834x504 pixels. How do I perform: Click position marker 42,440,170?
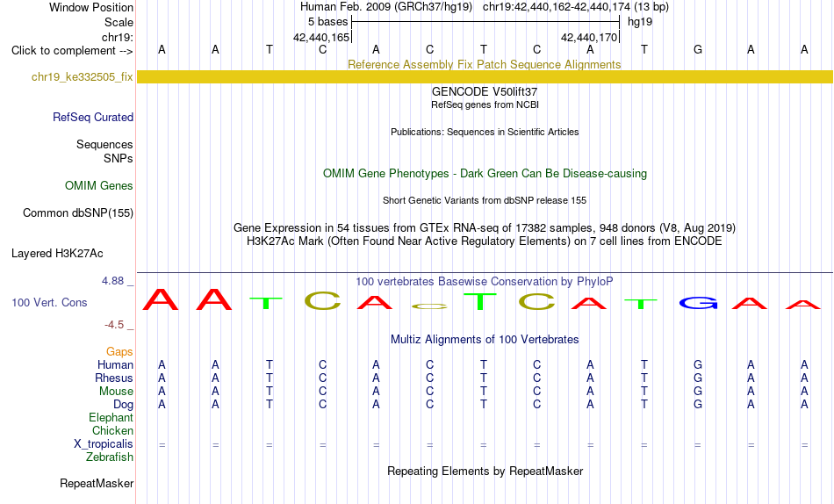pos(589,37)
